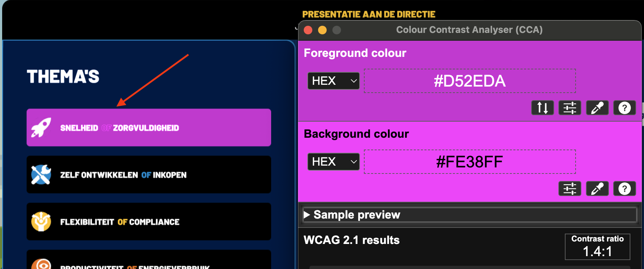Select theme Snelheid of Zorgvuldigheid
Image resolution: width=644 pixels, height=269 pixels.
[x=149, y=128]
